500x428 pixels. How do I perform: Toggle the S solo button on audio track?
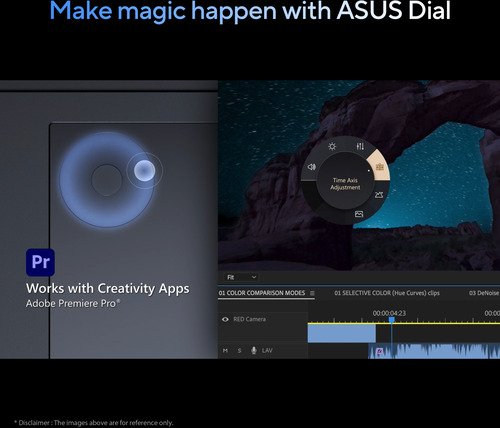239,351
